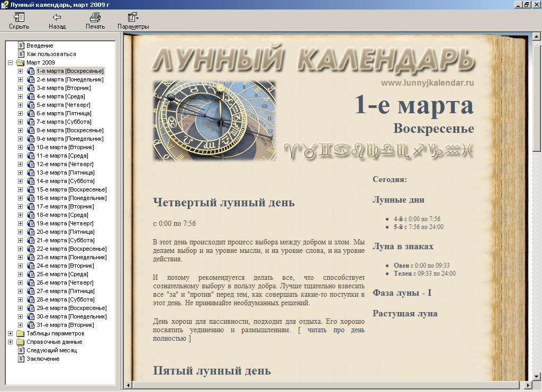Click the horizontal scrollbar right arrow

528,385
